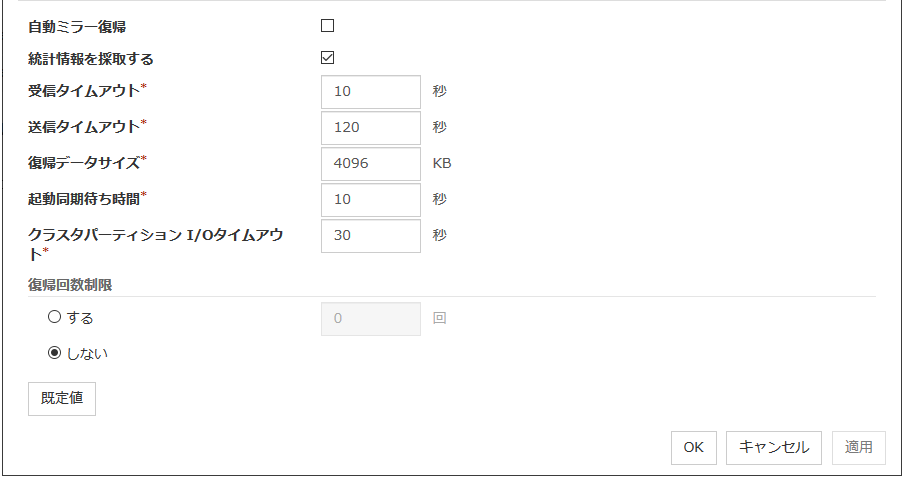Click the 復帰データサイズ label text
The image size is (904, 478).
(85, 163)
